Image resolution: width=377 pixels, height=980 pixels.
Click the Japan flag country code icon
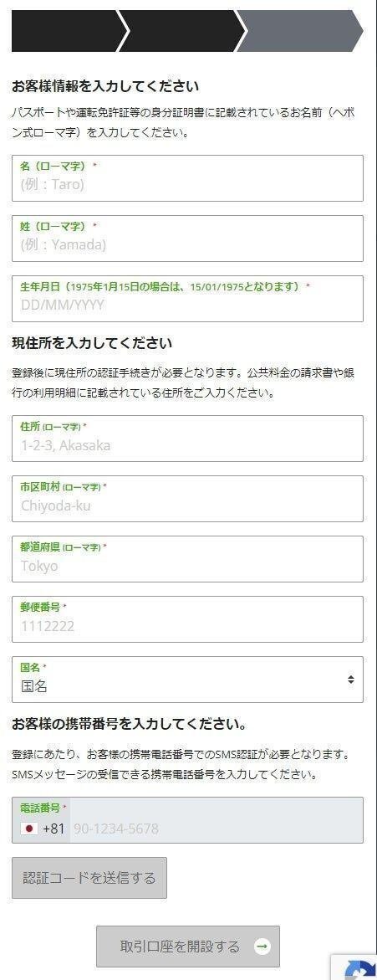29,829
